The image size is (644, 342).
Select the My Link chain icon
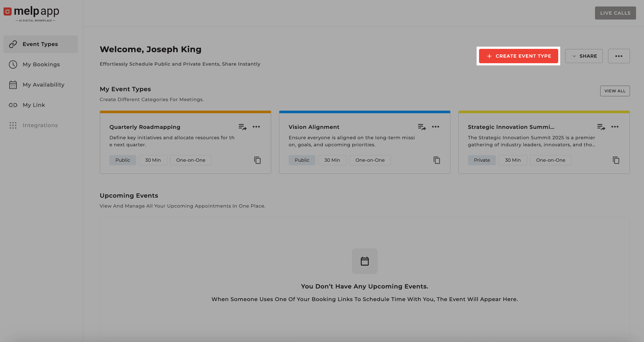(x=13, y=105)
